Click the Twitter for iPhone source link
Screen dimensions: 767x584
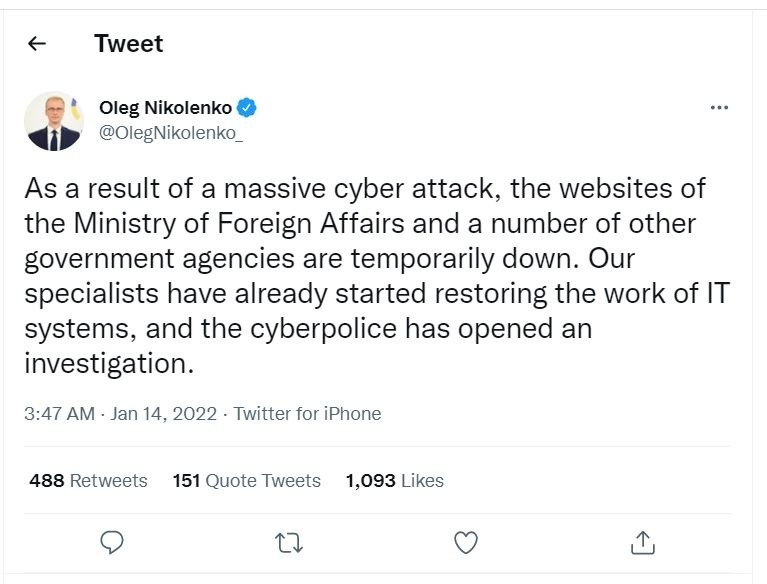(307, 413)
